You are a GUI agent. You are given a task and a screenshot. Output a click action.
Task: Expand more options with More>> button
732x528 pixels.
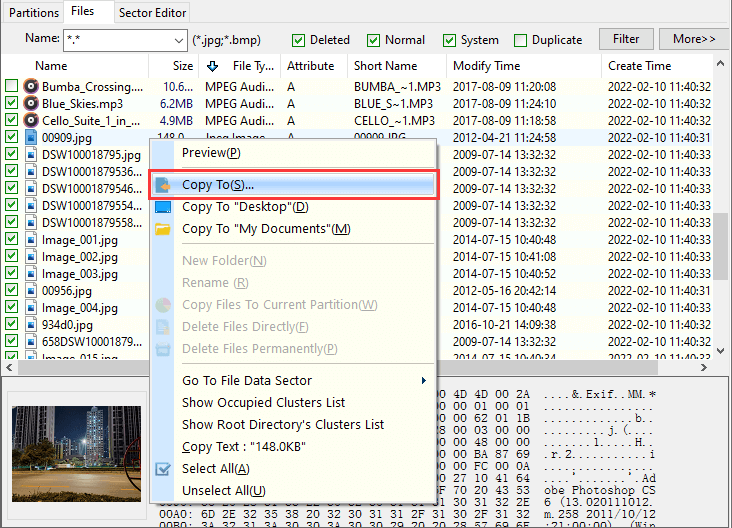pyautogui.click(x=694, y=39)
